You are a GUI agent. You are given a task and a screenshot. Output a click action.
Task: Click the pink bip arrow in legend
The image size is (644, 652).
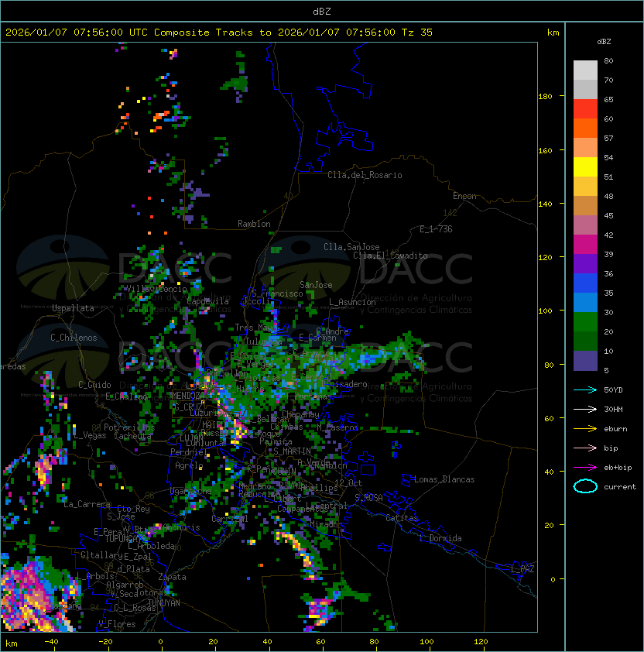[585, 448]
